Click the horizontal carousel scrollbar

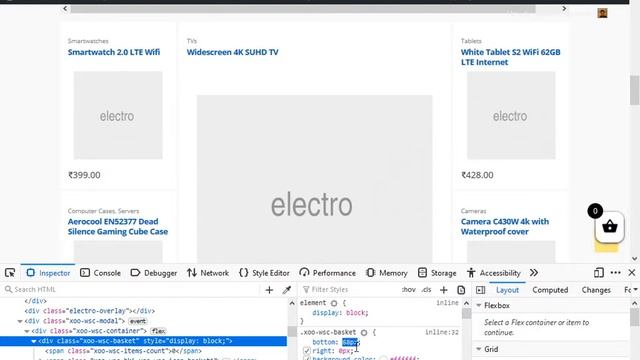click(x=303, y=9)
